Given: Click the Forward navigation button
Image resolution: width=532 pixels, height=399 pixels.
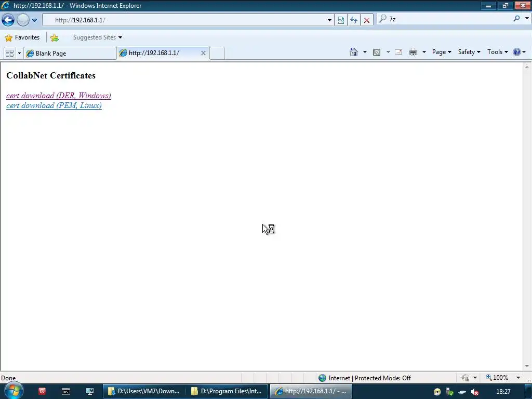Looking at the screenshot, I should pos(23,20).
